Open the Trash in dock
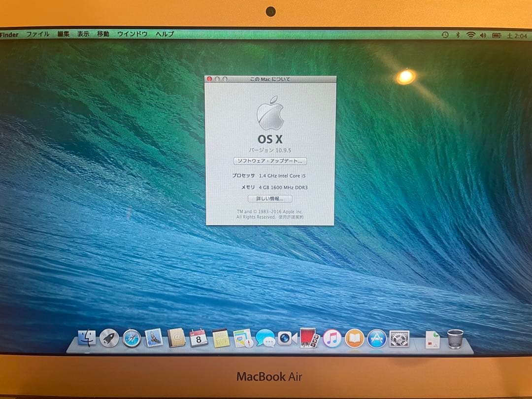The image size is (532, 399). click(455, 339)
